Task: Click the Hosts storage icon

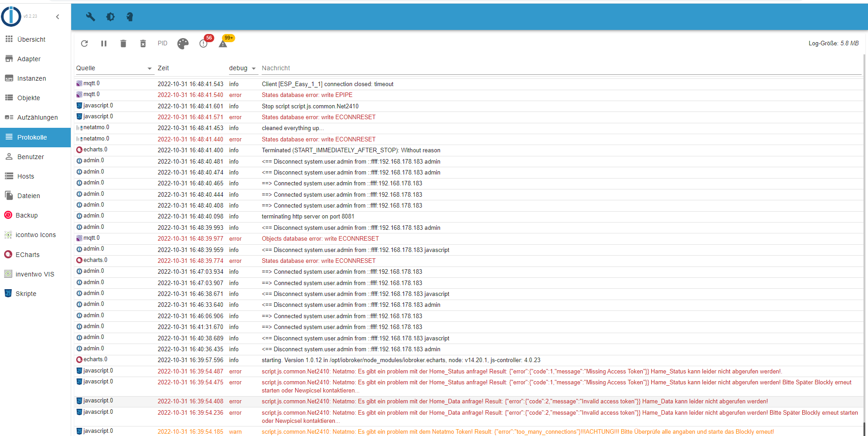Action: click(9, 176)
